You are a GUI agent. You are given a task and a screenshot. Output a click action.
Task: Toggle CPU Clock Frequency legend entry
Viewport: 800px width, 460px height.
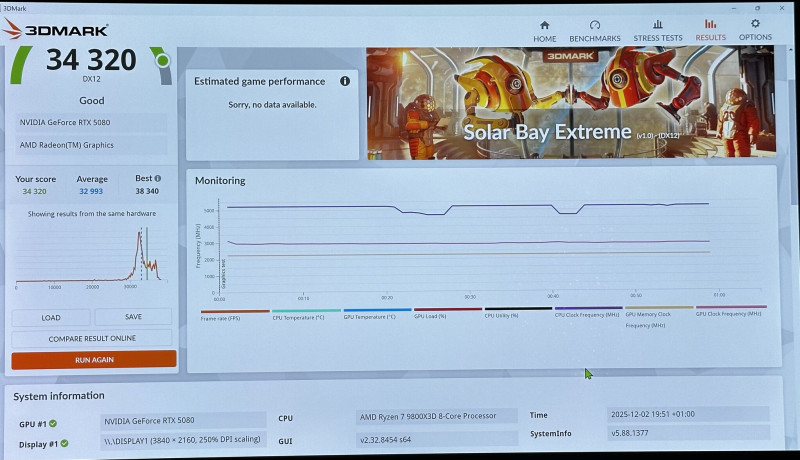coord(588,312)
